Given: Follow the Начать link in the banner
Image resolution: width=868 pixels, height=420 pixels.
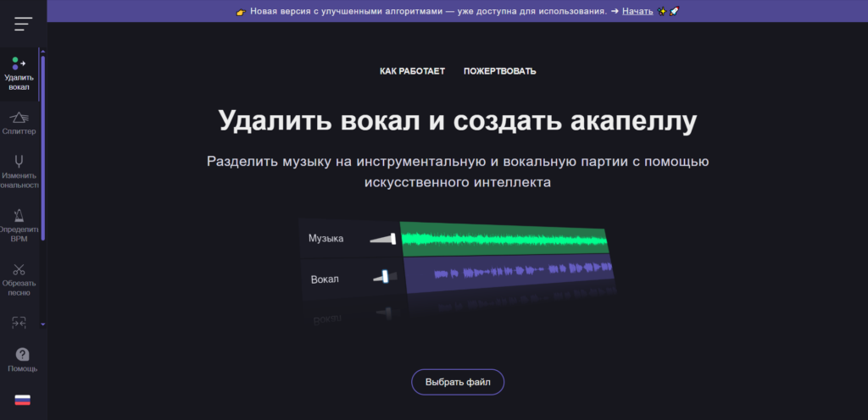Looking at the screenshot, I should point(637,11).
